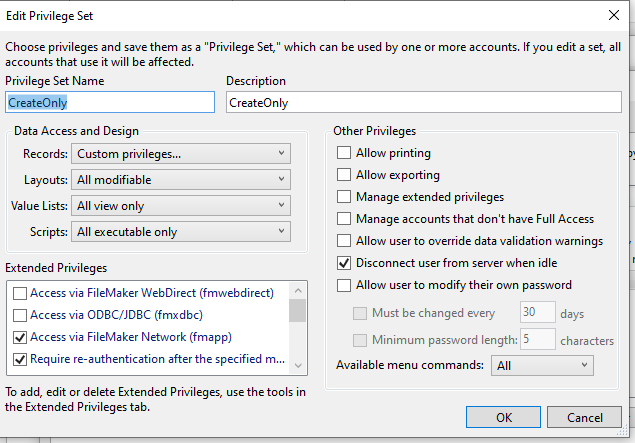Uncheck Require re-authentication extended privilege
The image size is (635, 443).
click(x=19, y=359)
